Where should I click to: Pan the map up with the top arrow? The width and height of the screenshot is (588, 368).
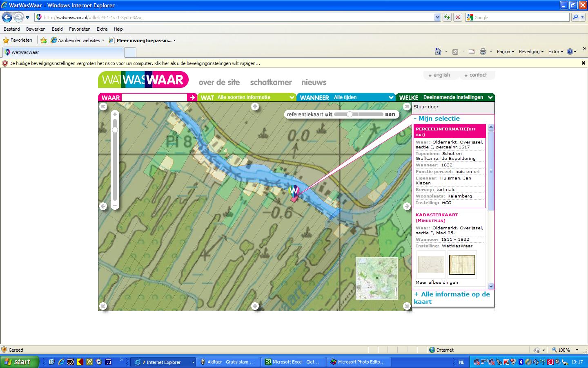click(255, 107)
